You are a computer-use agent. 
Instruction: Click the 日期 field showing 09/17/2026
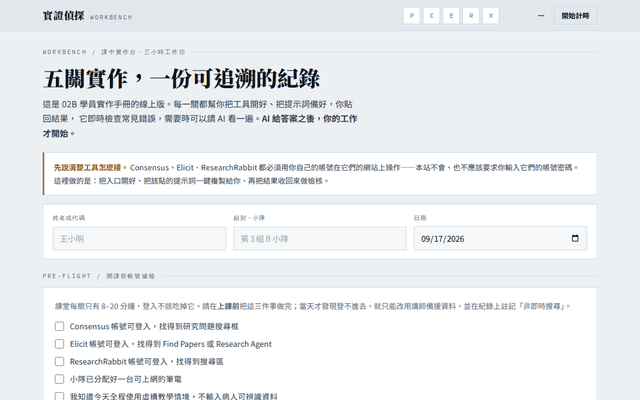click(x=500, y=239)
